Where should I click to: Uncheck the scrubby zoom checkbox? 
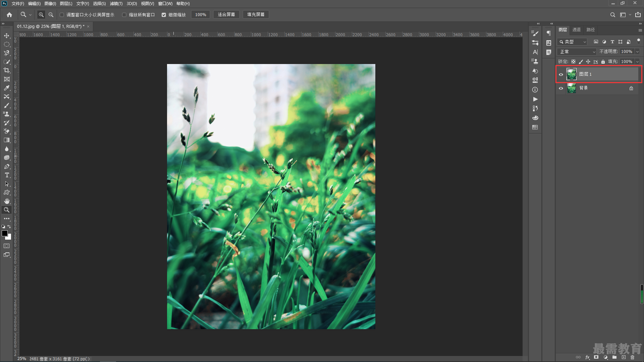click(164, 15)
